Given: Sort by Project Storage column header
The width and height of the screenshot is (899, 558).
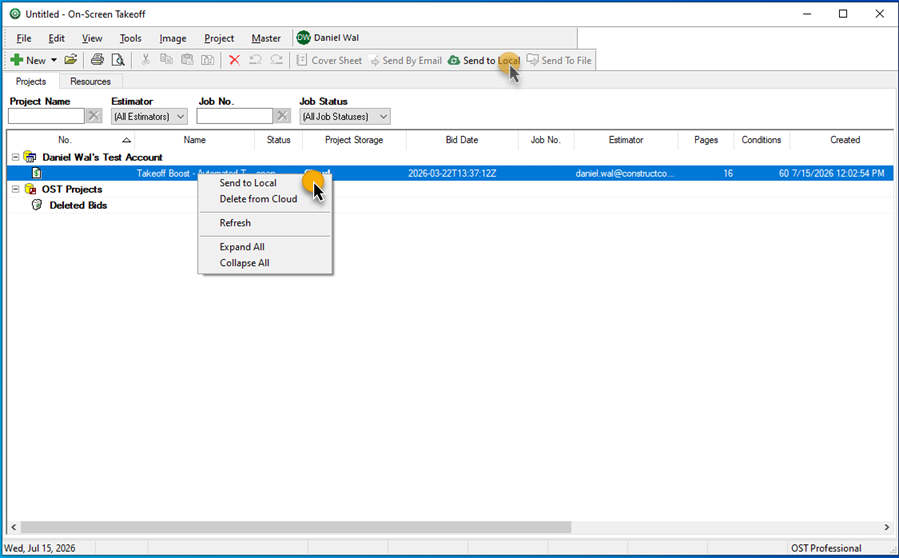Looking at the screenshot, I should (x=354, y=140).
